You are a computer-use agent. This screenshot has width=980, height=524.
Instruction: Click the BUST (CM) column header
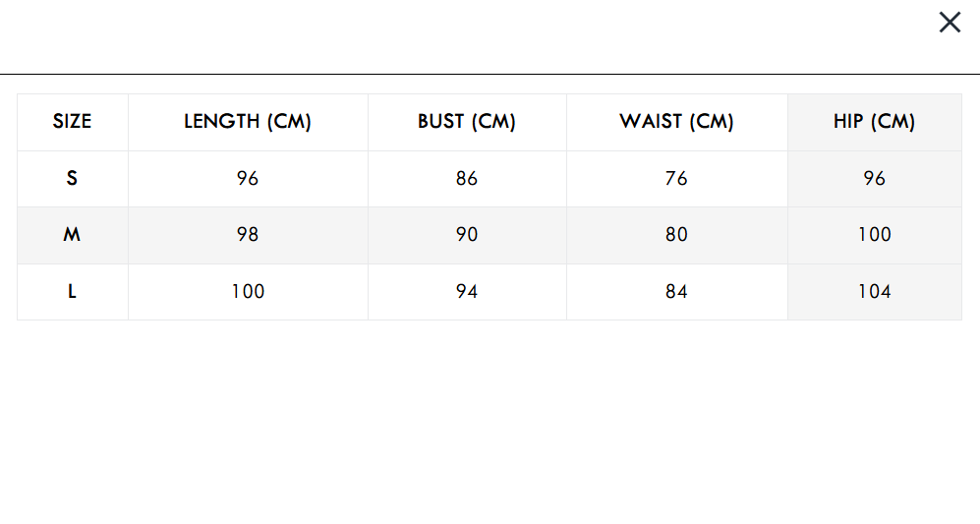[x=467, y=122]
